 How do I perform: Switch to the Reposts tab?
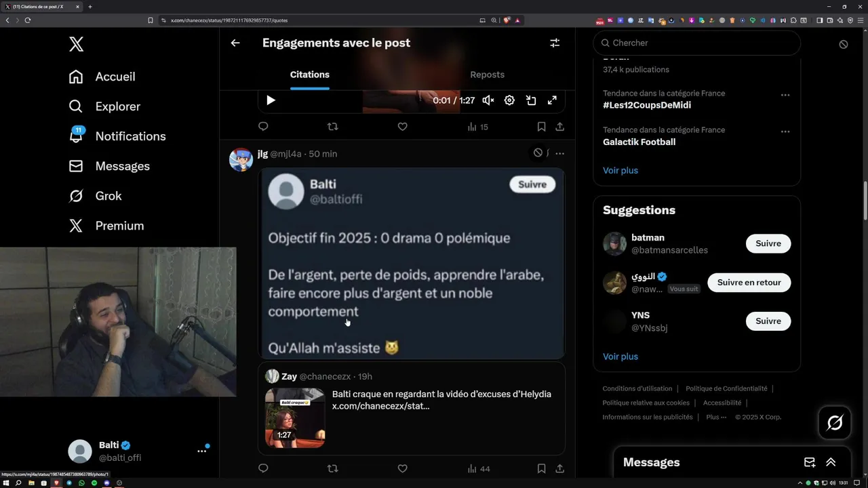click(x=487, y=75)
